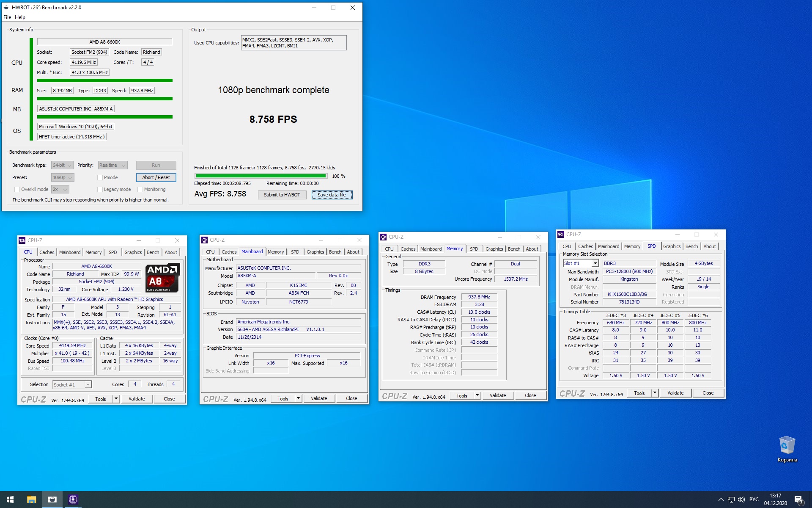The image size is (812, 508).
Task: Show hidden system tray icons
Action: tap(721, 500)
